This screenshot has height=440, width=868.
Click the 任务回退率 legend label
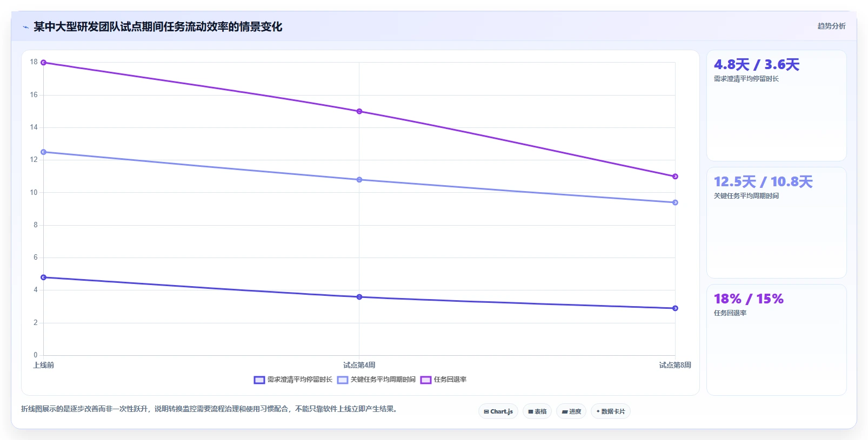point(450,380)
